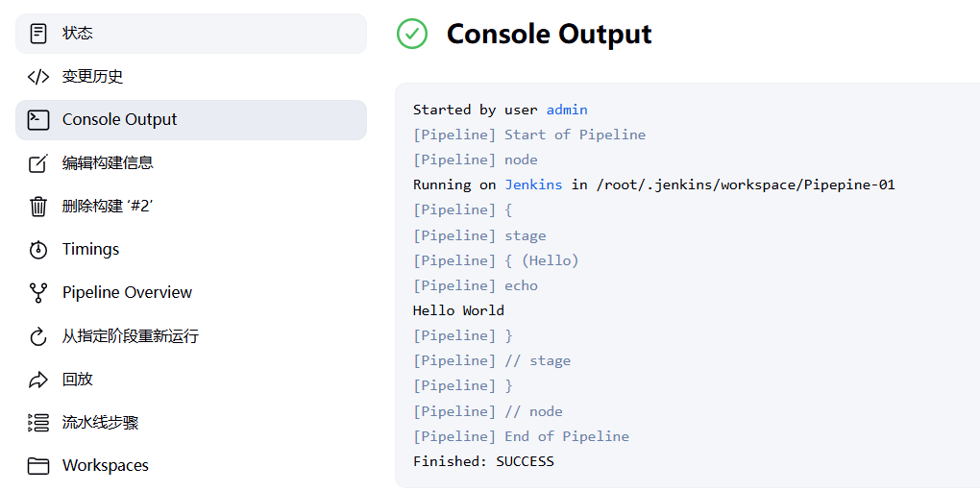980x492 pixels.
Task: Click the 变更历史 code brackets icon
Action: tap(38, 77)
